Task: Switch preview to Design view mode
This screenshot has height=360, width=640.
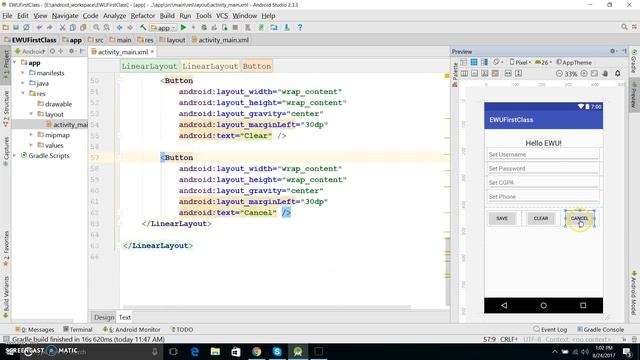Action: coord(464,62)
